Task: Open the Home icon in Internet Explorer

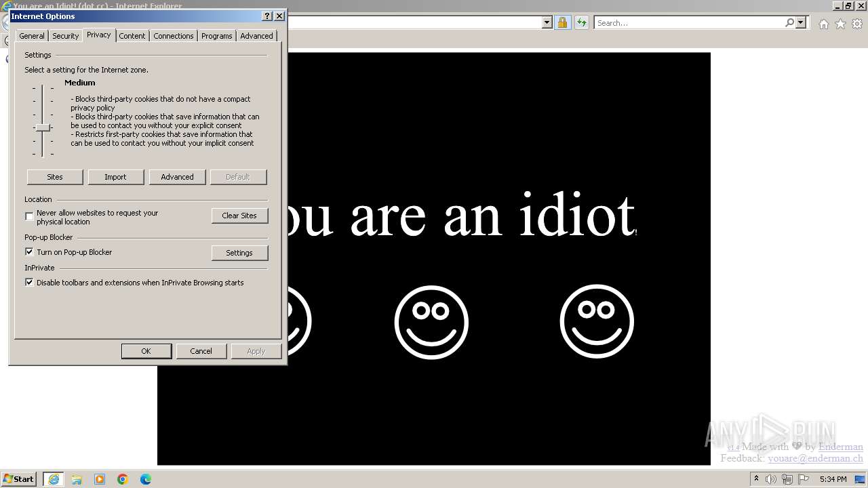Action: click(823, 24)
